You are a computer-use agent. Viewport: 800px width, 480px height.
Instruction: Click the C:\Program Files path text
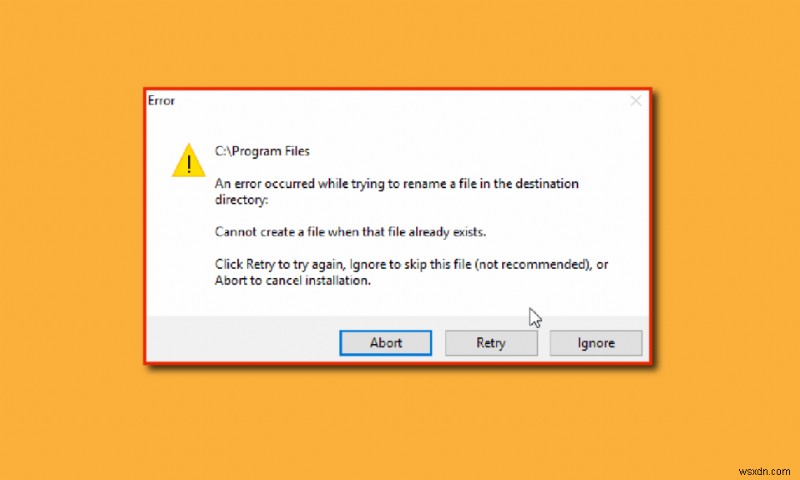point(262,151)
